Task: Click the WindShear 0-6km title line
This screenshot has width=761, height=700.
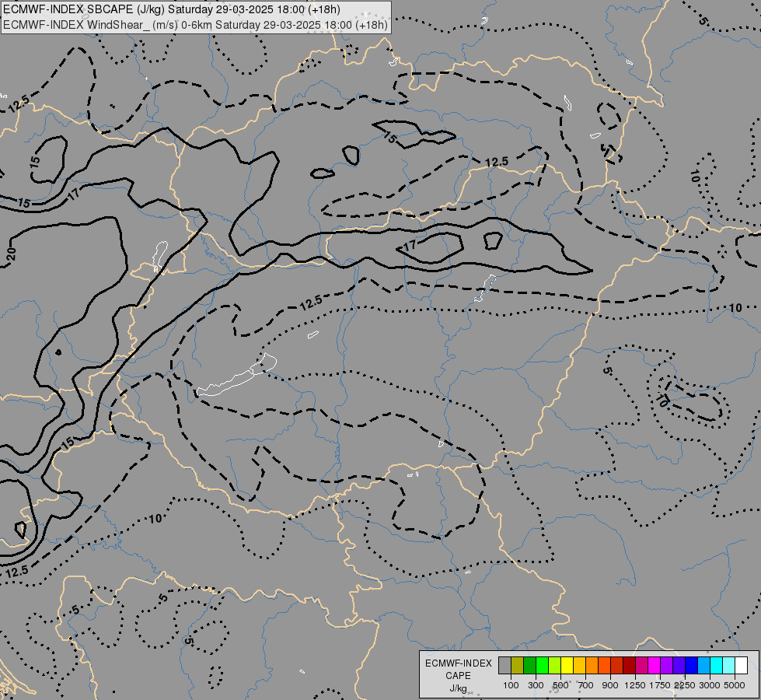Action: (x=196, y=25)
